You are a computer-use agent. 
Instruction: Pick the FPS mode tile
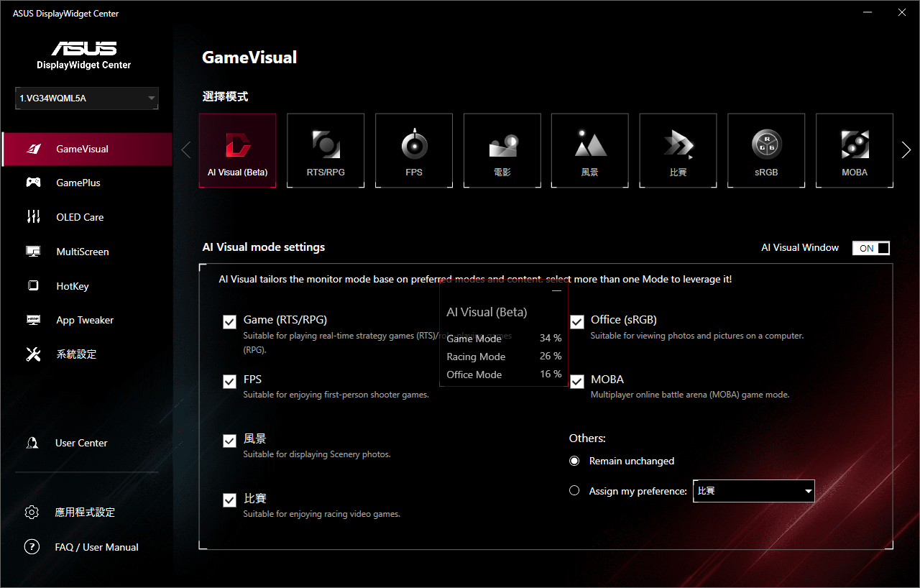[414, 150]
